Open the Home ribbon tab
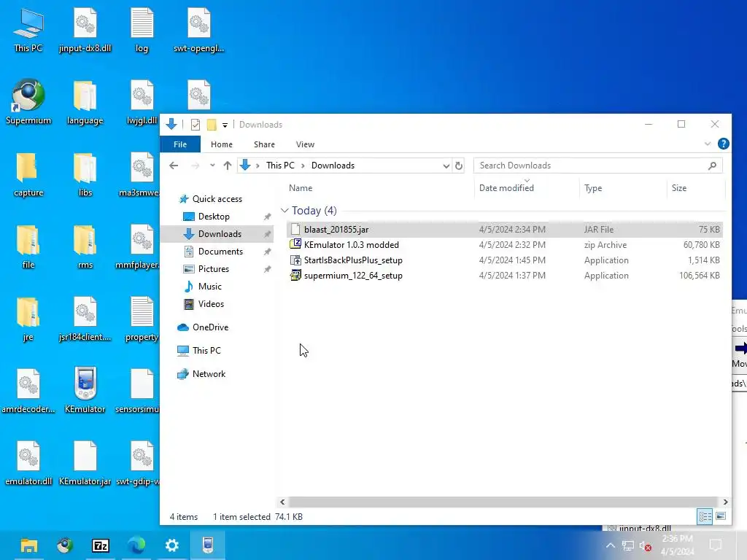This screenshot has width=747, height=560. (222, 144)
